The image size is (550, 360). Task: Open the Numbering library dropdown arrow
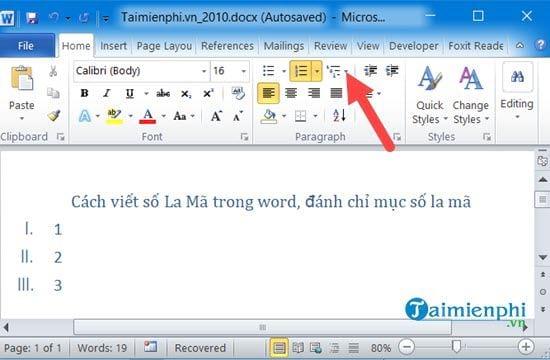coord(317,71)
